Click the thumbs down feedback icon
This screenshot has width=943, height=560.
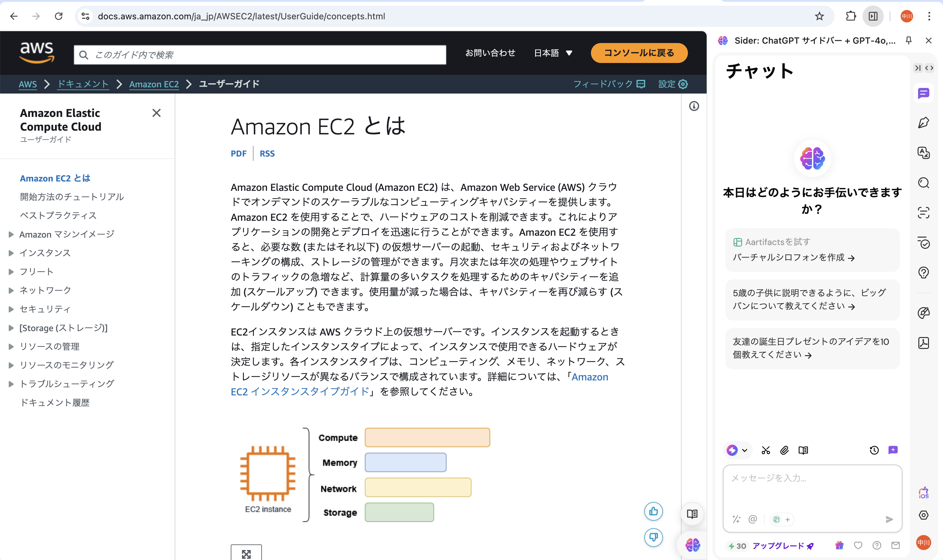click(654, 537)
